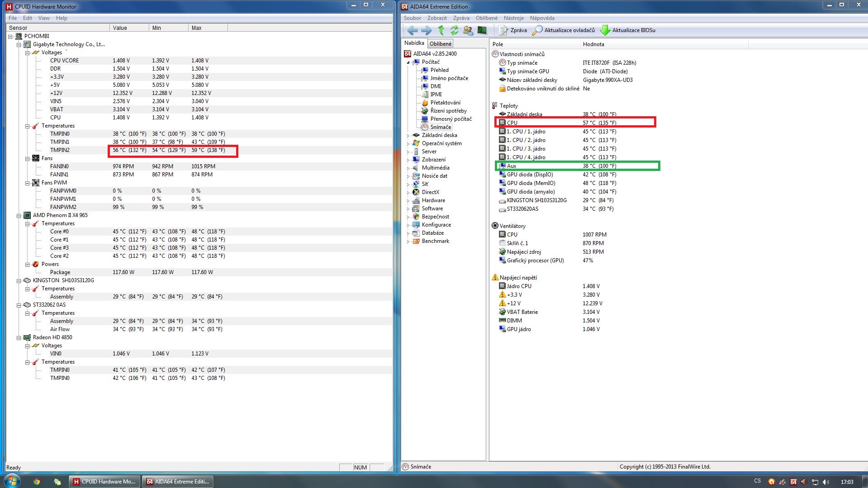
Task: Click the forward arrow in AIDA64 toolbar
Action: (426, 30)
